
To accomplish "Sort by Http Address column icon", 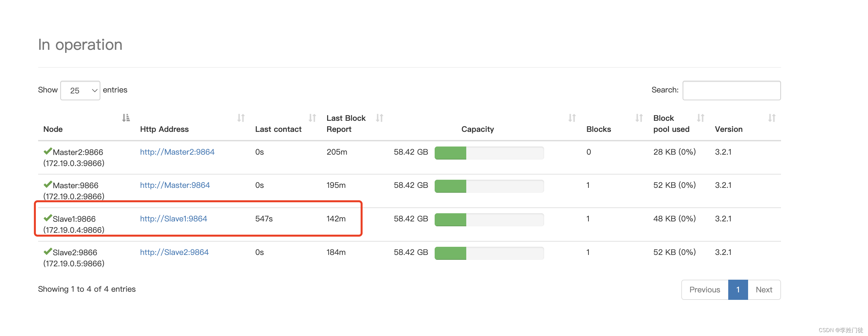I will (241, 118).
